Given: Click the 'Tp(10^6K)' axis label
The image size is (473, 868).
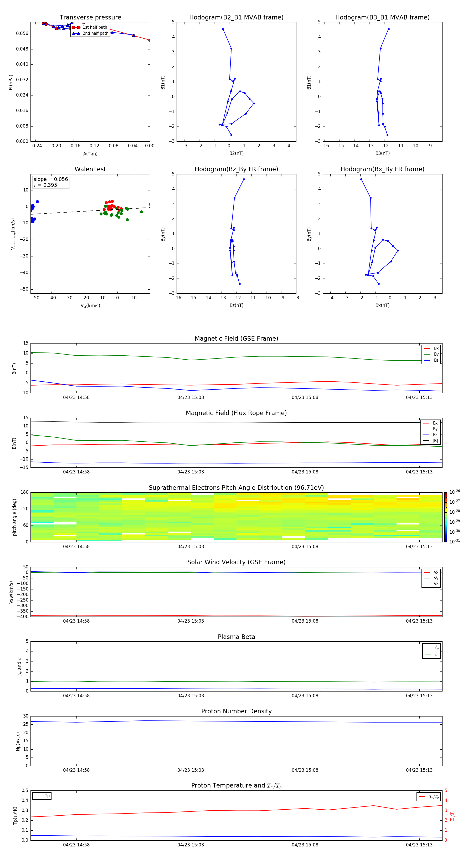Looking at the screenshot, I should (15, 815).
